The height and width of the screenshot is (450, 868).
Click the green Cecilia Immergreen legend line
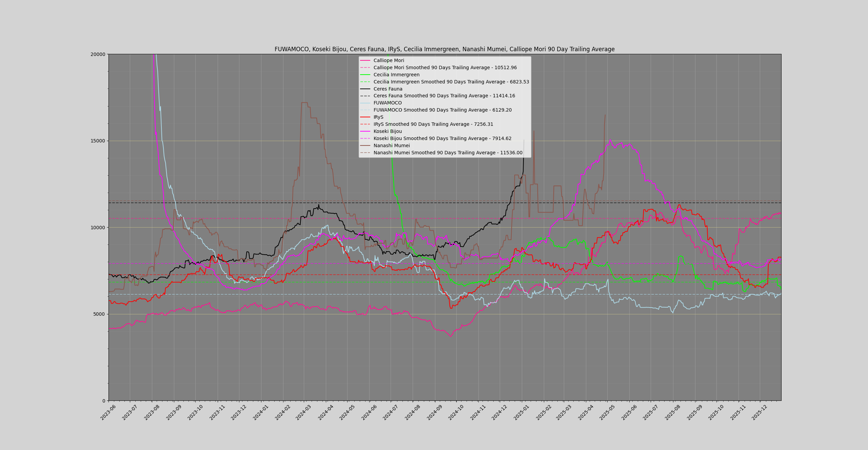365,75
